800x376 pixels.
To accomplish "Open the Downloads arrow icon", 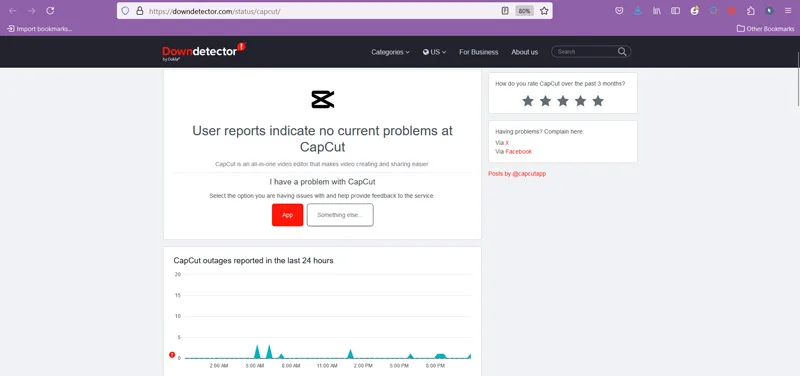I will tap(638, 11).
